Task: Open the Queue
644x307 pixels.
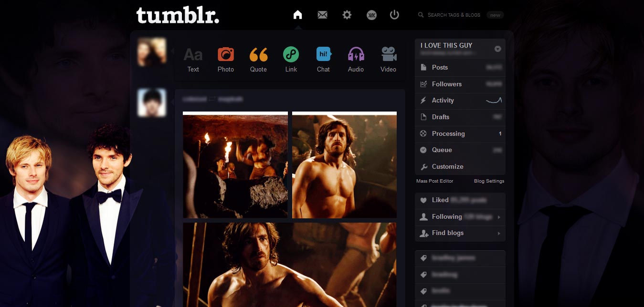Action: coord(460,150)
